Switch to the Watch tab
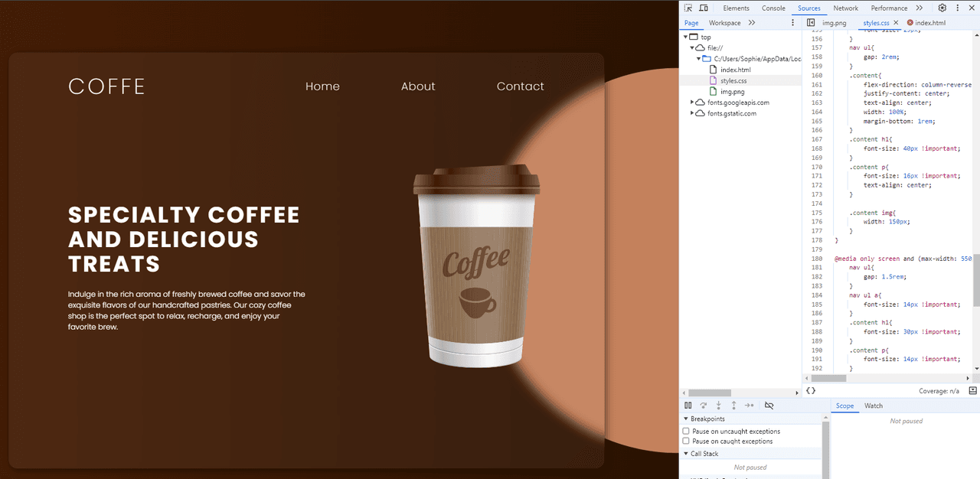Image resolution: width=980 pixels, height=479 pixels. click(x=874, y=406)
